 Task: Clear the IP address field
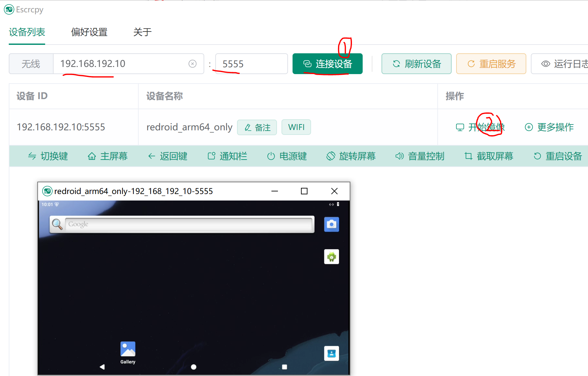[x=193, y=64]
